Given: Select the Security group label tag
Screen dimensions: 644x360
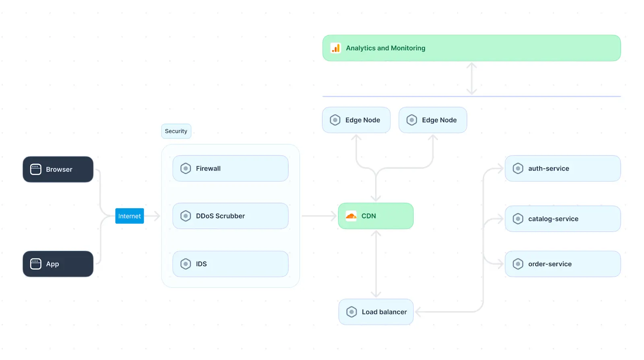Looking at the screenshot, I should coord(176,131).
